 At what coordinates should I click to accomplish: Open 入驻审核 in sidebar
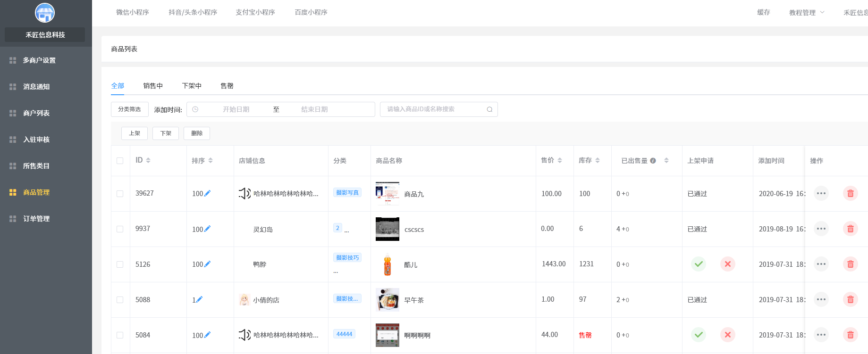(x=36, y=140)
